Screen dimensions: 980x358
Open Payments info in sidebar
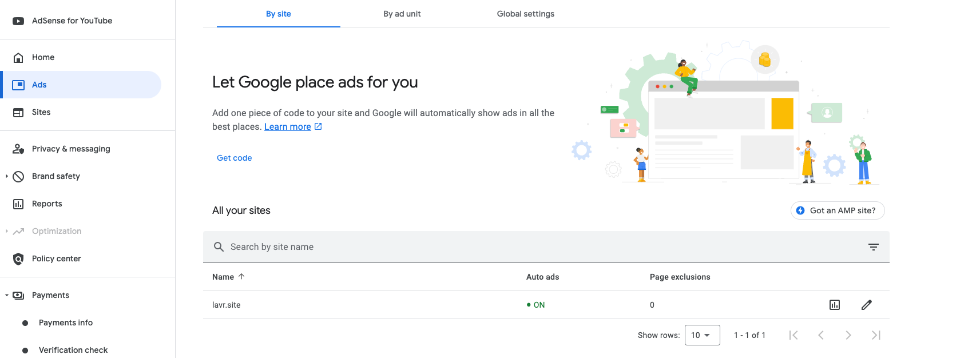coord(66,323)
